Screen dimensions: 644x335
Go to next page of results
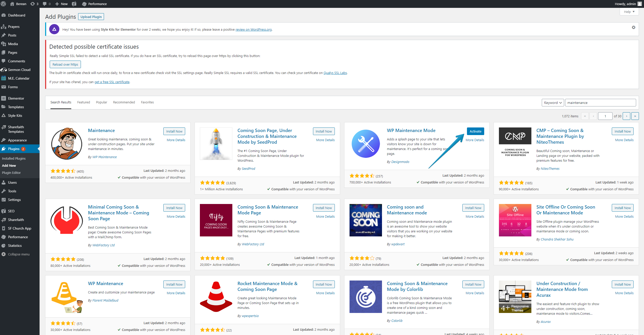pos(626,116)
